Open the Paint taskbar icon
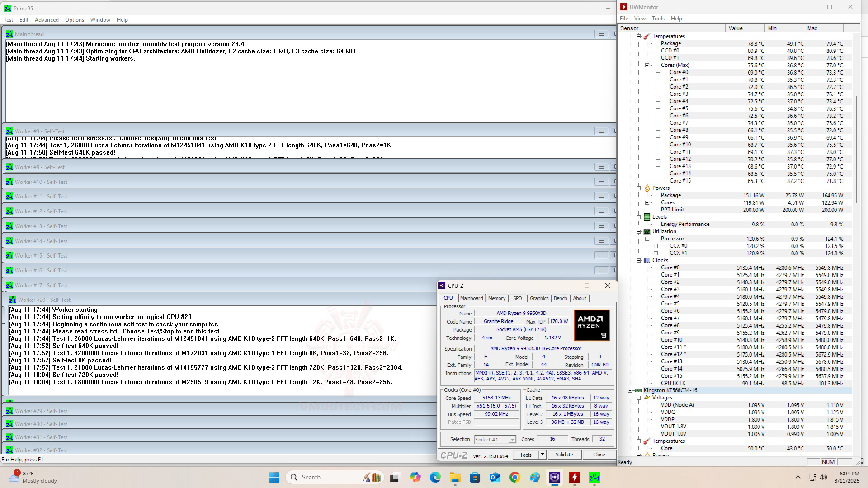The height and width of the screenshot is (488, 868). pyautogui.click(x=534, y=477)
